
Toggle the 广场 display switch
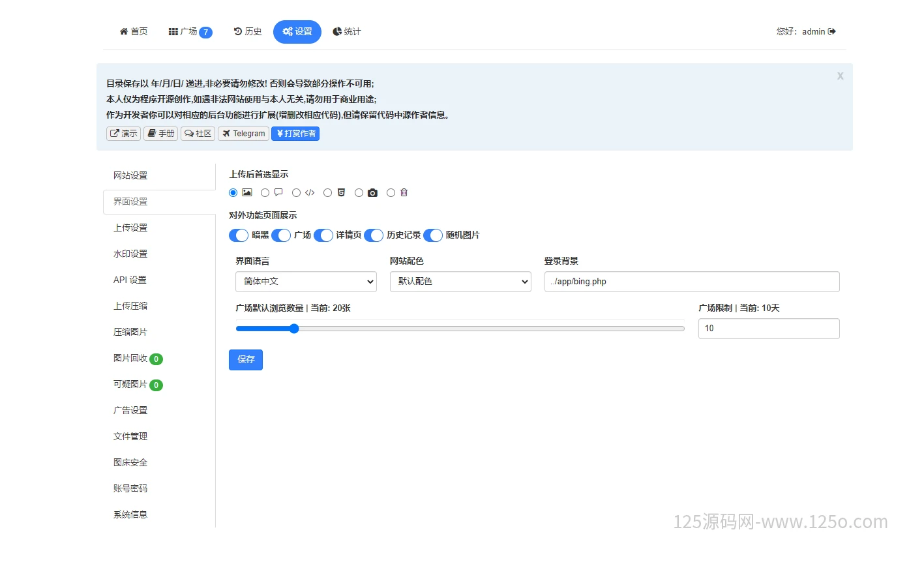281,235
